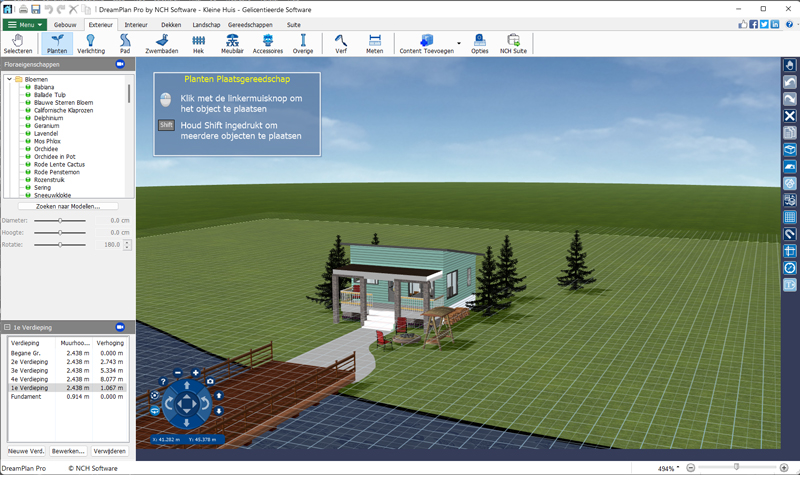The image size is (800, 486).
Task: Select the Verlichting lighting tool
Action: [91, 43]
